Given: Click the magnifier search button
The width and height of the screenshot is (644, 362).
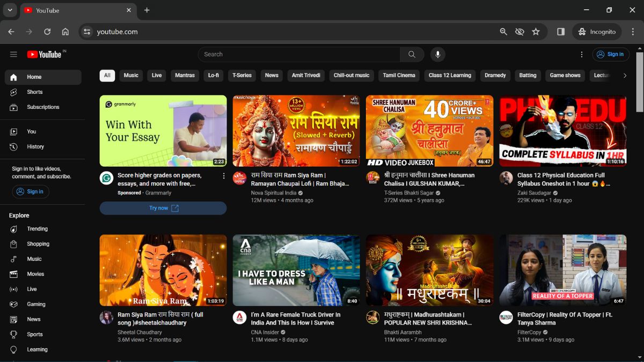Looking at the screenshot, I should point(412,54).
